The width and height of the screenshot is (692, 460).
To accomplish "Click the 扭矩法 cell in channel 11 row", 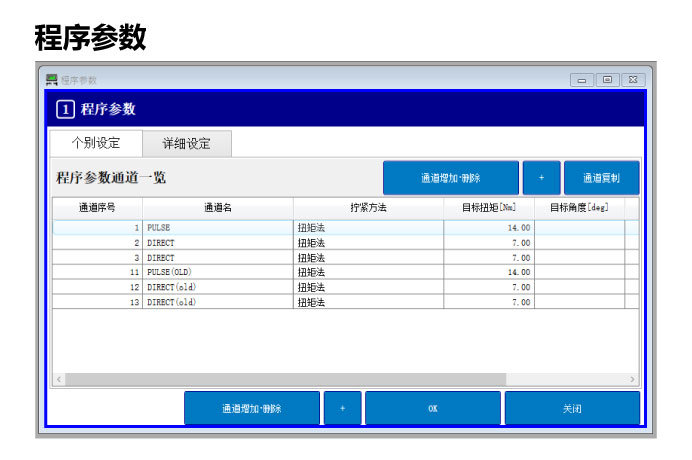I will click(x=369, y=272).
